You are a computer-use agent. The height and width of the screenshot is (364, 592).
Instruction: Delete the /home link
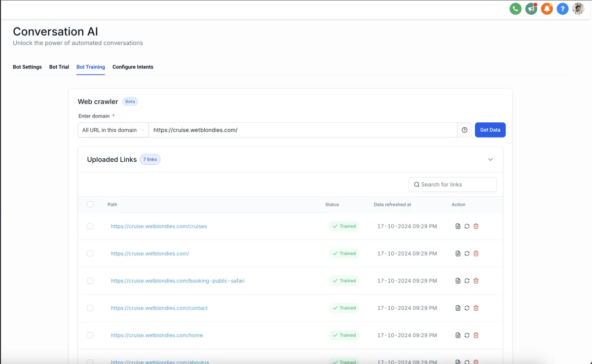[476, 335]
